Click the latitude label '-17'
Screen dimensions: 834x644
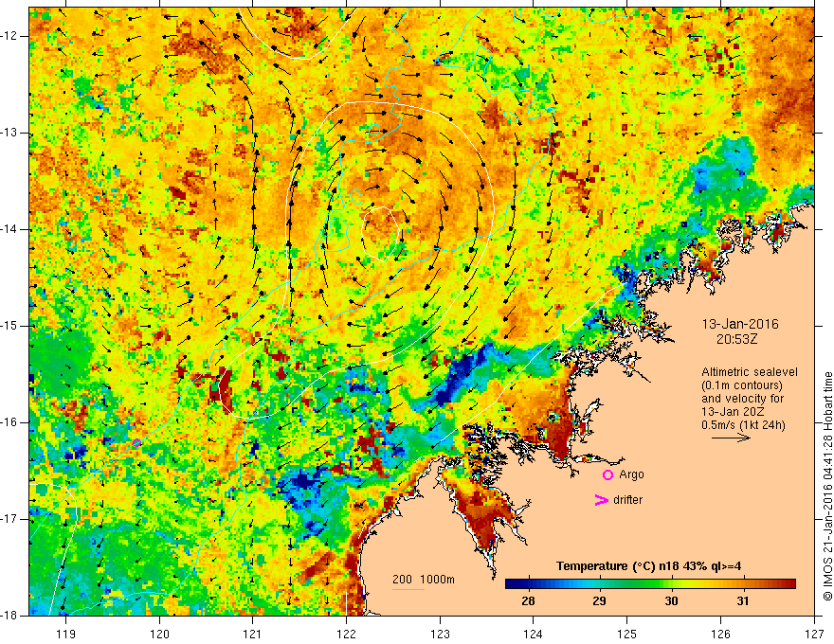coord(11,519)
